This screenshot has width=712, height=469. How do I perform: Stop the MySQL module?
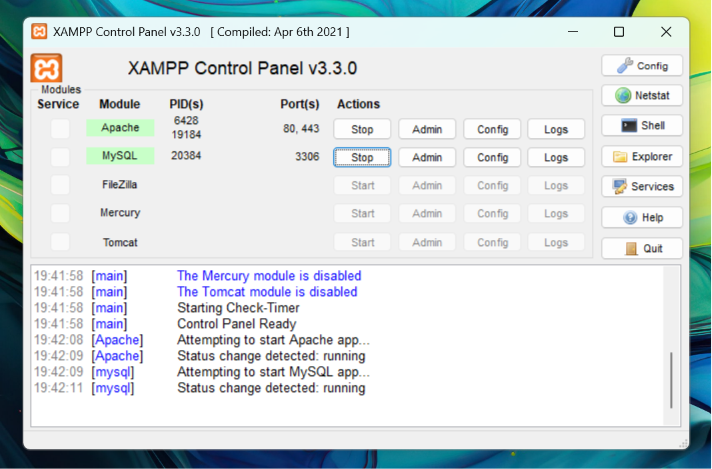point(362,158)
